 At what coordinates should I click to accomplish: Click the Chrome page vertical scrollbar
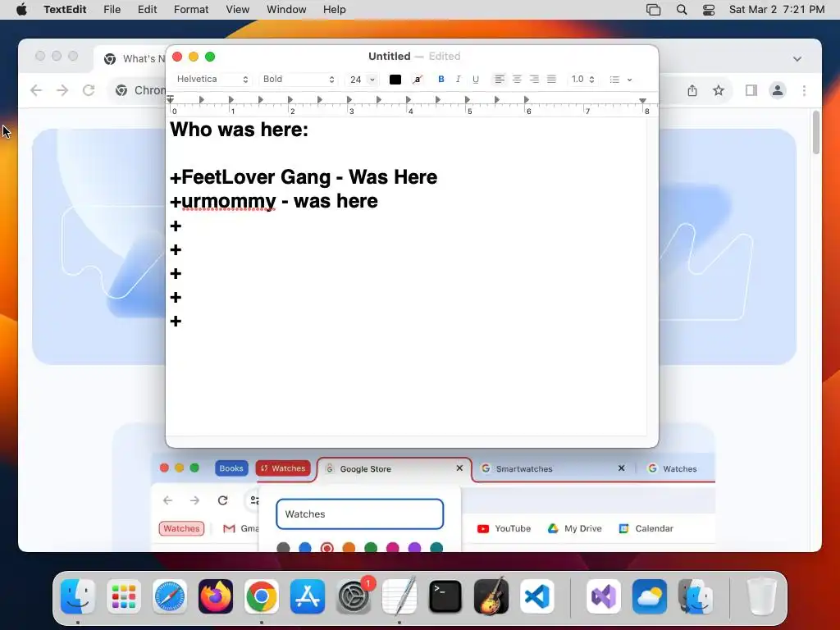pyautogui.click(x=816, y=132)
